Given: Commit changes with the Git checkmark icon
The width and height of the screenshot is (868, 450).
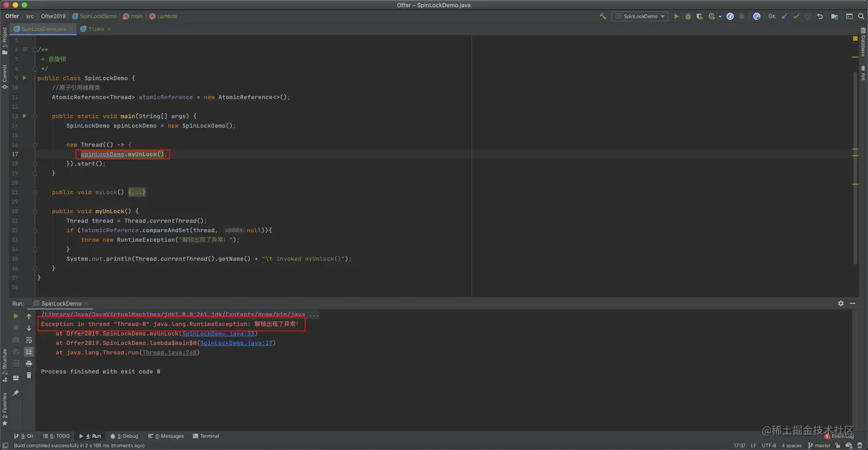Looking at the screenshot, I should coord(796,16).
